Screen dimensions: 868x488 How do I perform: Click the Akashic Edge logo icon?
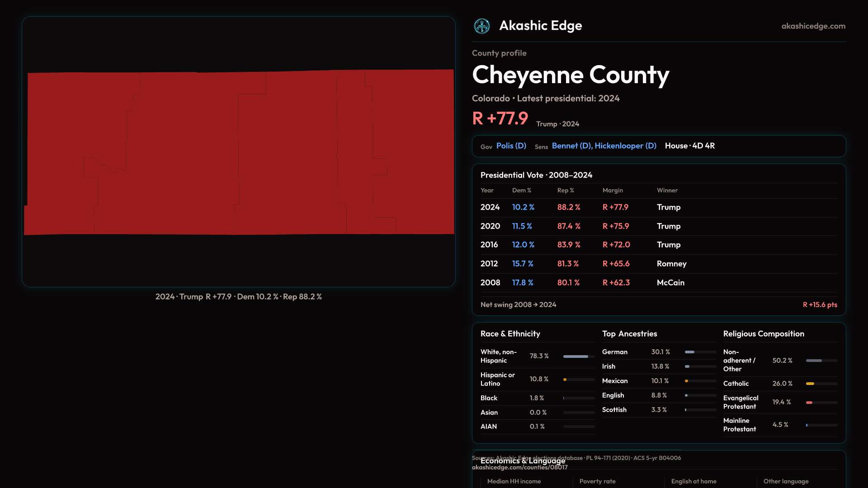click(481, 26)
